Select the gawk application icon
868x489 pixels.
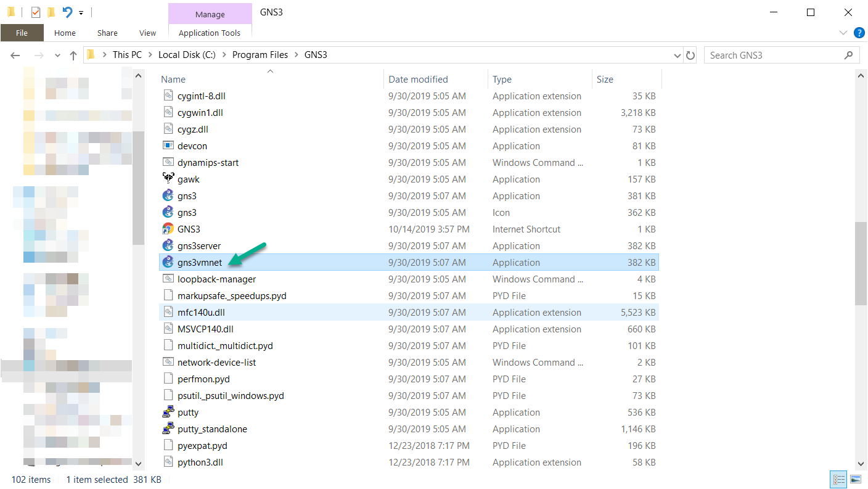tap(168, 179)
